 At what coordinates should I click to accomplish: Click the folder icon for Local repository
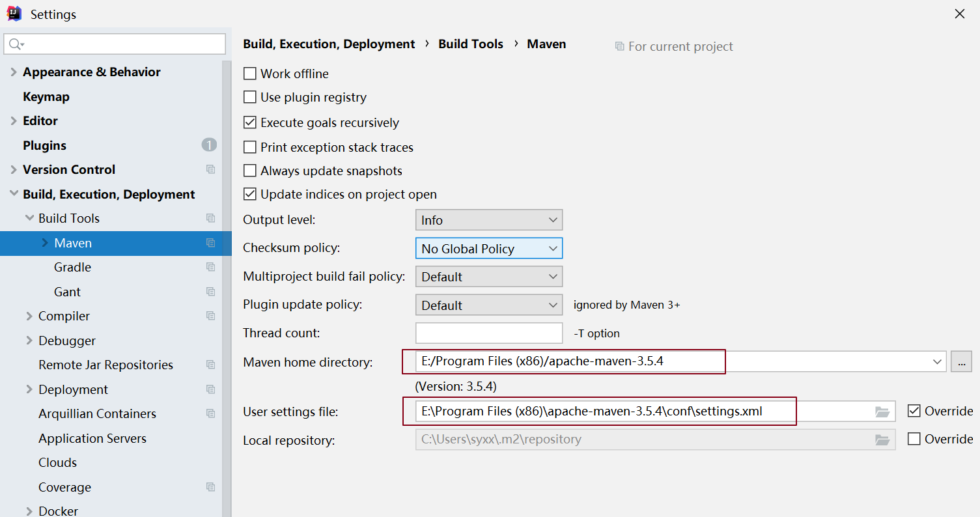pos(882,440)
